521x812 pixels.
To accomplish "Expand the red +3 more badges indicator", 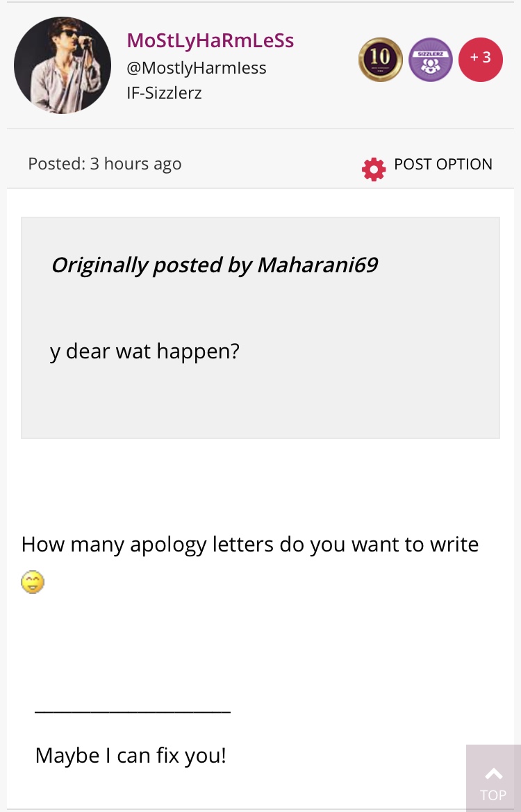I will pos(480,60).
